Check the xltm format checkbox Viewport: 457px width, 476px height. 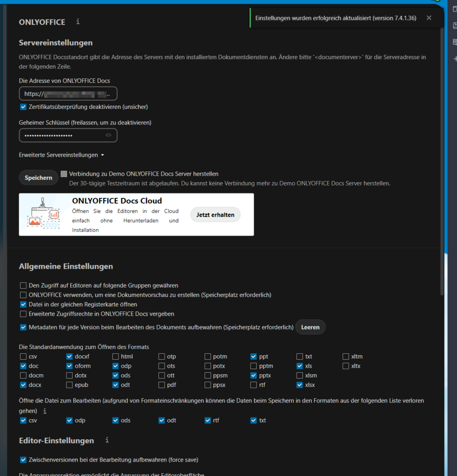pyautogui.click(x=346, y=357)
